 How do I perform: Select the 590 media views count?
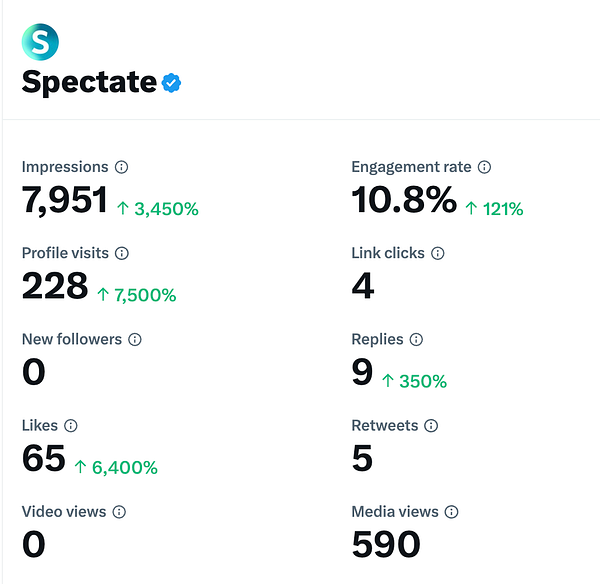click(x=386, y=544)
